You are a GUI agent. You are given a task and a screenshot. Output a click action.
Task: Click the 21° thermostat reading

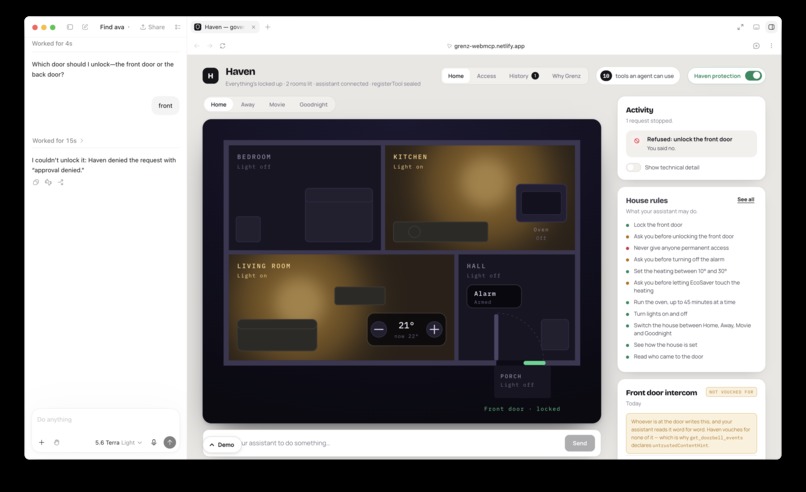pyautogui.click(x=406, y=325)
